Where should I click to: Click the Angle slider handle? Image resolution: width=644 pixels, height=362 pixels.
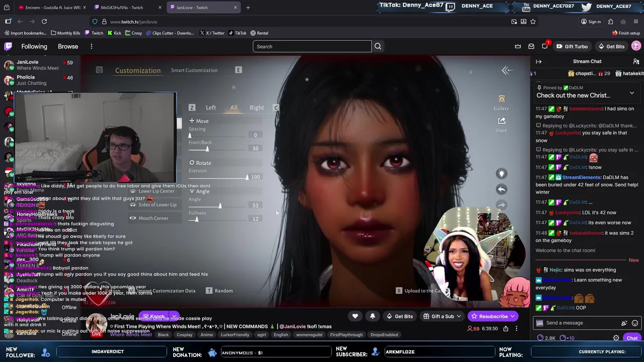click(x=219, y=205)
